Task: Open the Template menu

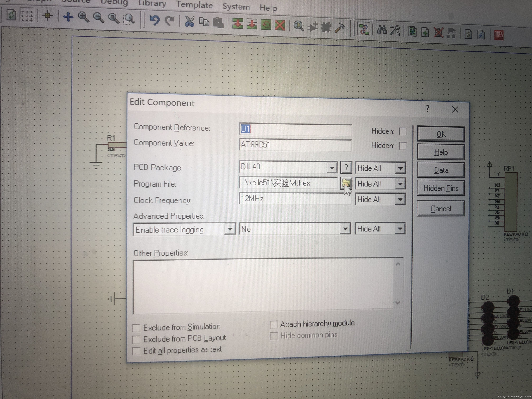Action: 194,5
